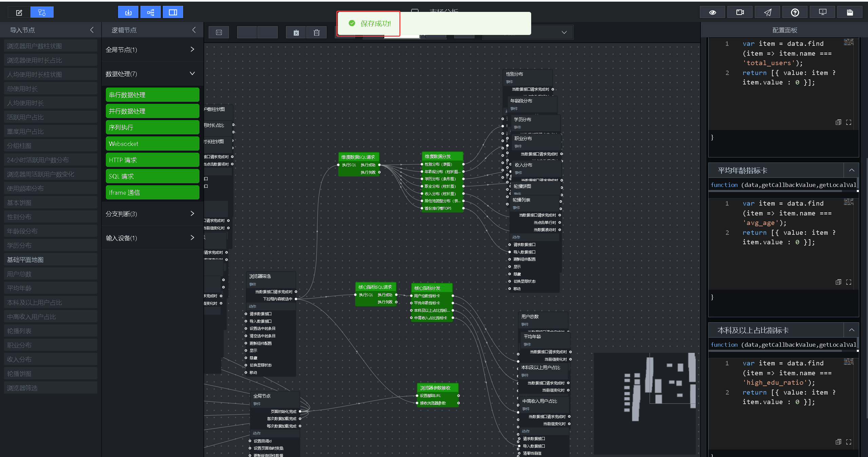Toggle the import nodes panel icon
868x457 pixels.
point(128,13)
